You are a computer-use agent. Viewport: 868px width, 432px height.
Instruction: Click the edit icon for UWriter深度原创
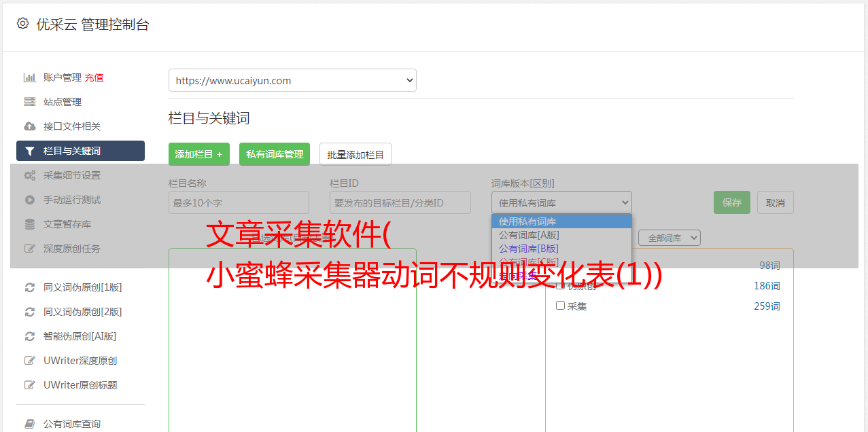click(x=29, y=361)
